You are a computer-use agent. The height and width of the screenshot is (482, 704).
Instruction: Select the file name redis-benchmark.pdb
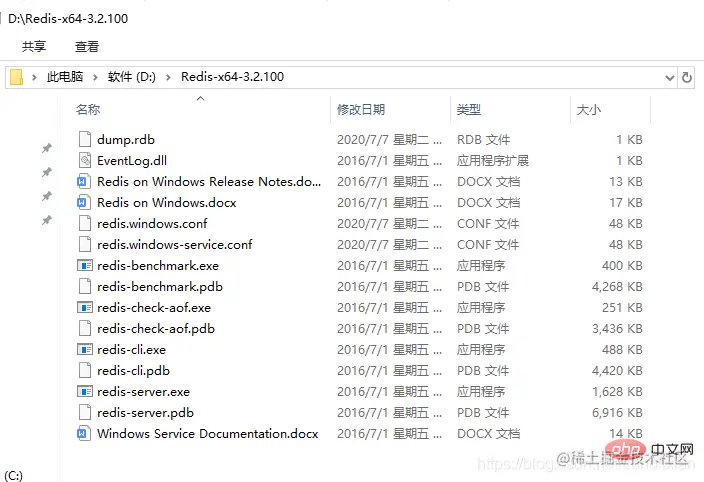coord(160,287)
